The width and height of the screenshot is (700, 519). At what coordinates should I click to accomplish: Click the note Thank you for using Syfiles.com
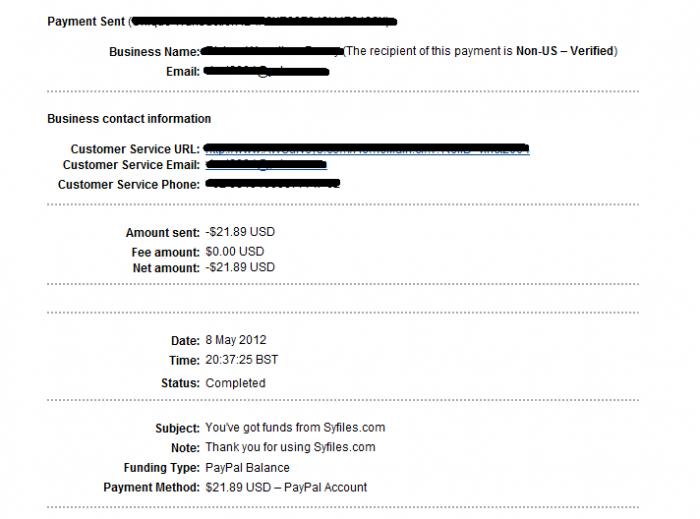(x=290, y=448)
